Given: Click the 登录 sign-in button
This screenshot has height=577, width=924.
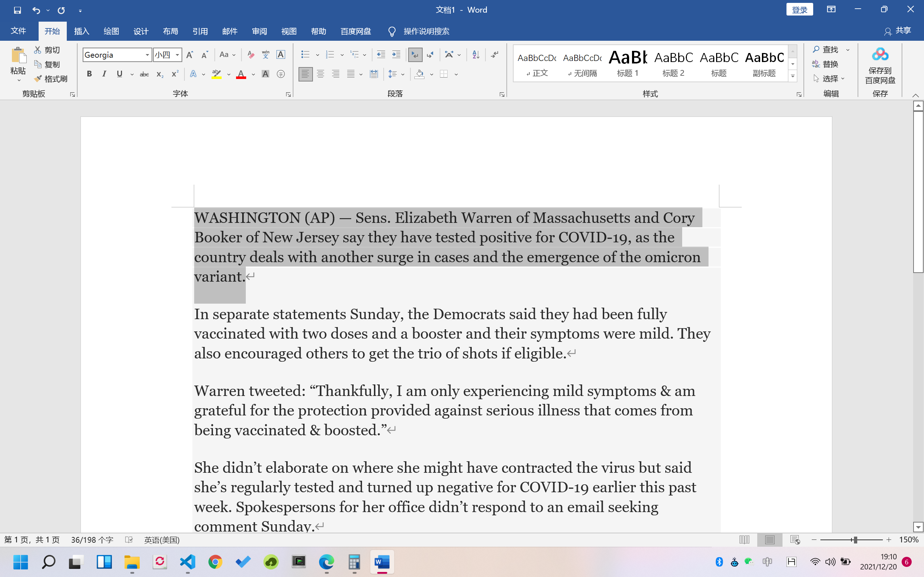Looking at the screenshot, I should [x=799, y=9].
